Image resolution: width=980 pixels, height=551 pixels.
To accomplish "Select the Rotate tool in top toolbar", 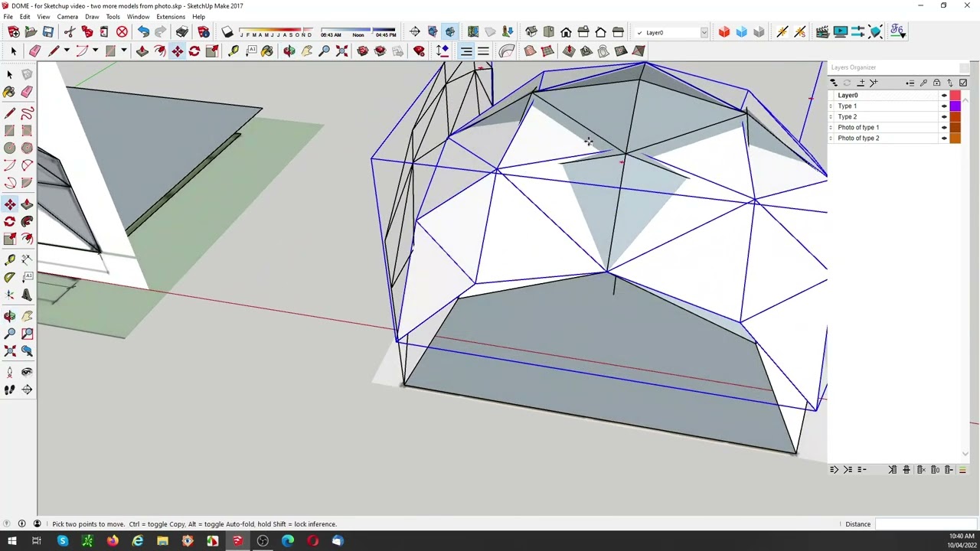I will [x=194, y=51].
